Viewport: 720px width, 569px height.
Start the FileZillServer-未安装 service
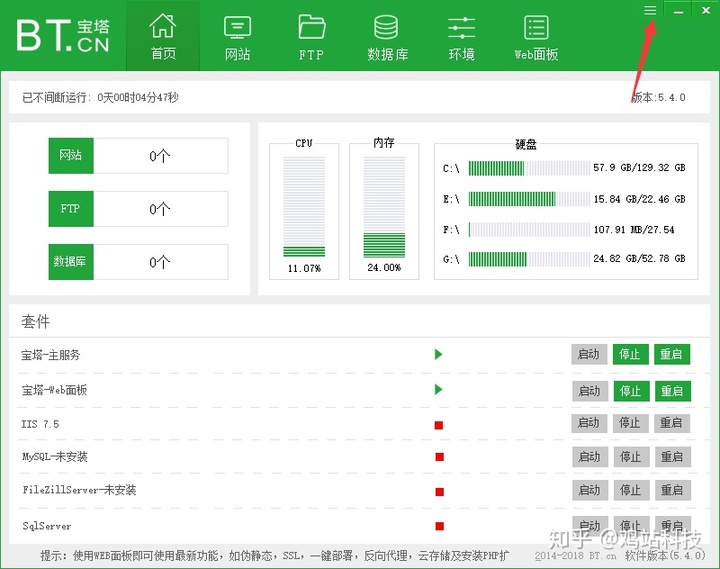tap(590, 490)
